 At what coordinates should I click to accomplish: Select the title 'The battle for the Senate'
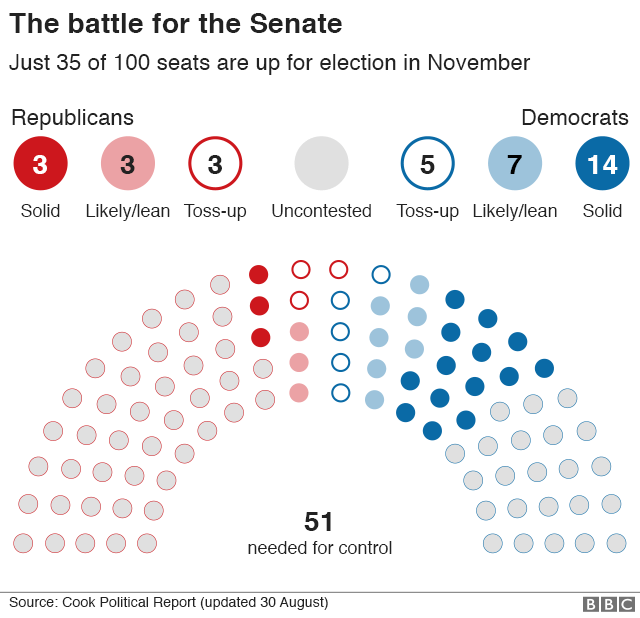[x=176, y=24]
